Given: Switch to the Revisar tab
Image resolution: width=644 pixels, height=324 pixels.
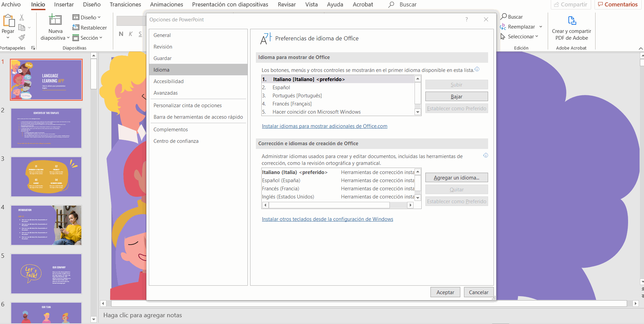Looking at the screenshot, I should 287,4.
